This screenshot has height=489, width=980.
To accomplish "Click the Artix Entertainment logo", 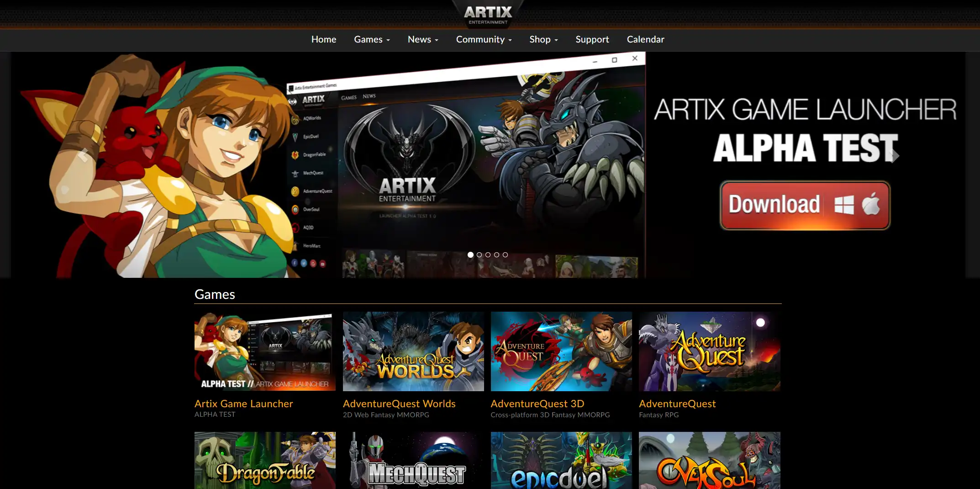I will point(488,15).
